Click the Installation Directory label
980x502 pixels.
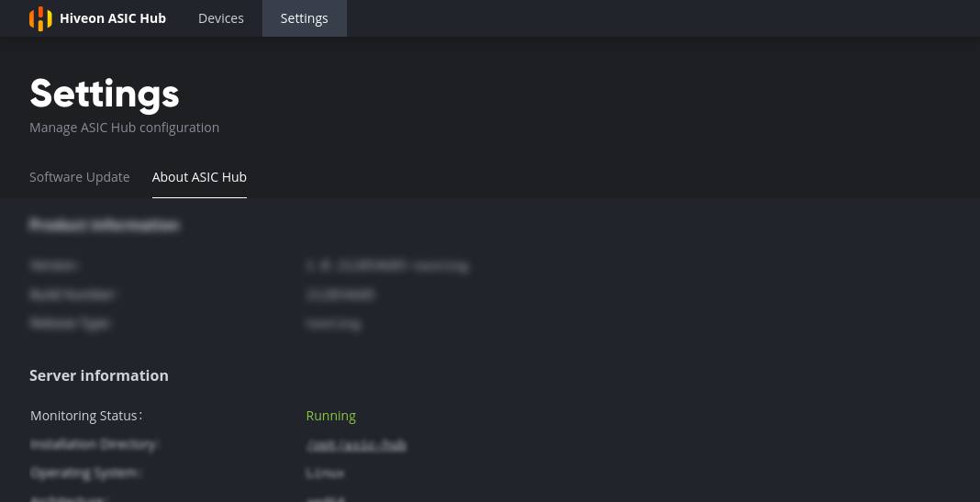pos(95,444)
